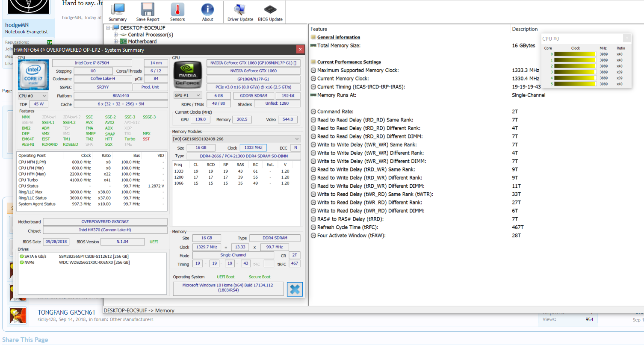Click the TONGFANG GK5CN61 thread avatar
This screenshot has width=644, height=345.
point(18,316)
